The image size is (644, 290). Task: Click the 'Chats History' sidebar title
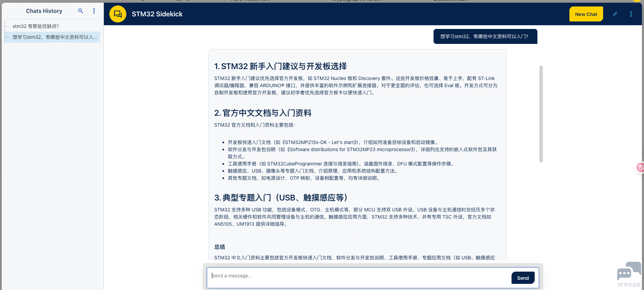pos(44,11)
